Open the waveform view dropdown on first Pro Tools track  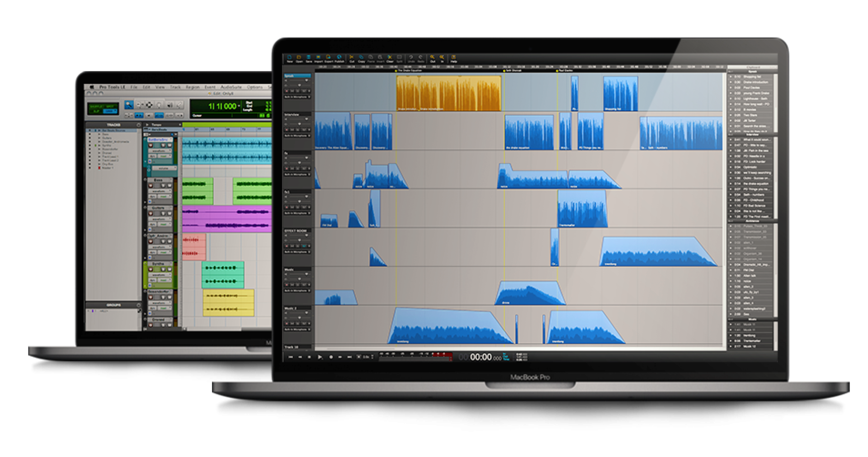point(159,151)
